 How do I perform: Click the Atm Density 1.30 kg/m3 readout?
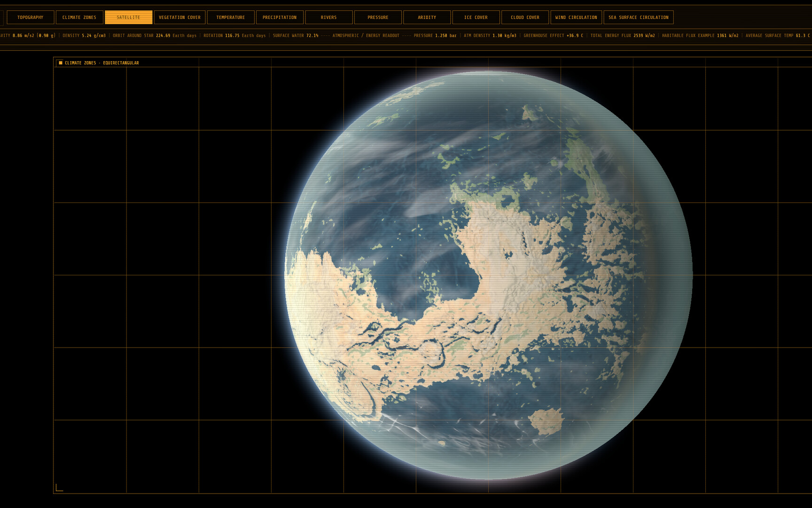490,36
